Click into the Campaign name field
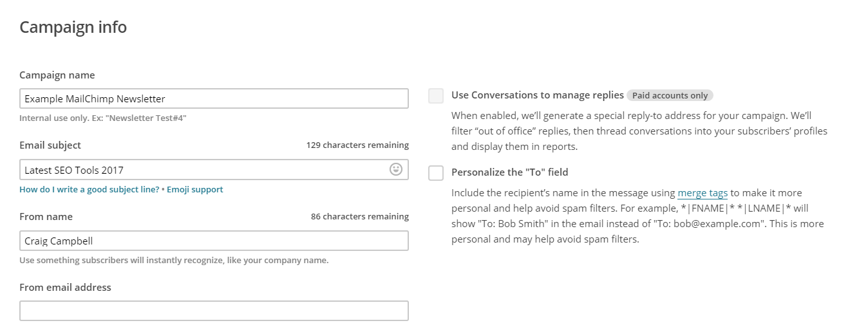 coord(214,98)
